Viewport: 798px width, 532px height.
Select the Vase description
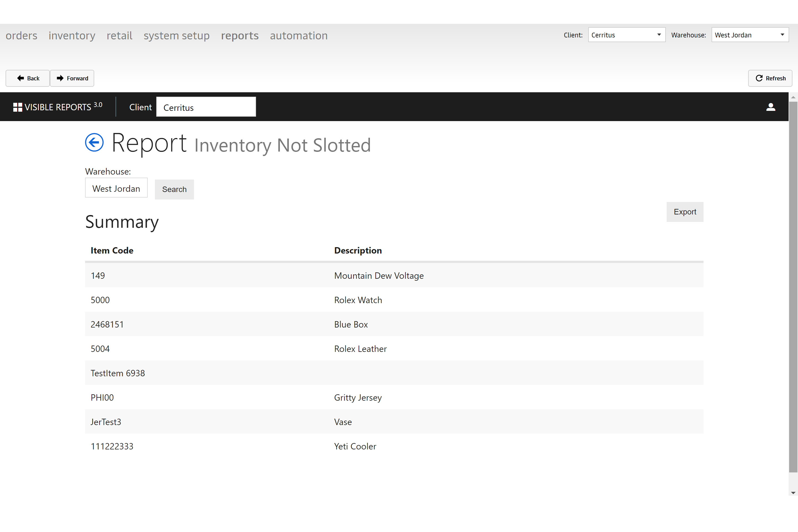click(x=343, y=422)
